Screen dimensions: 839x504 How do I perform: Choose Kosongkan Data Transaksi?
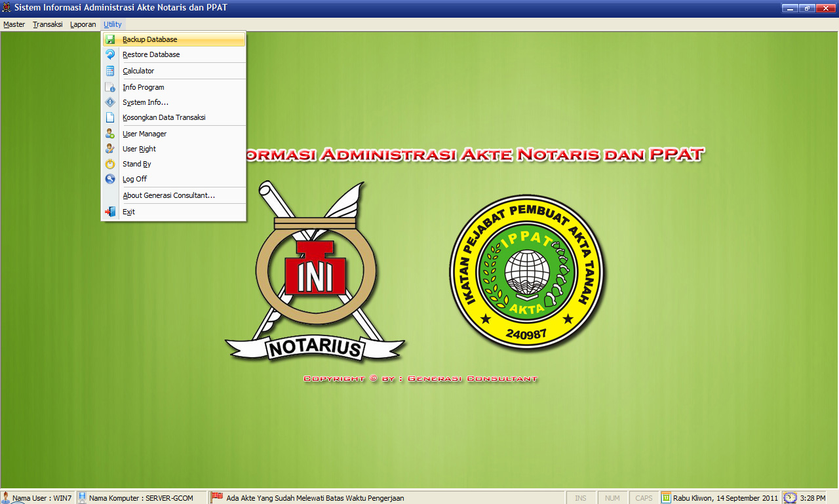(x=164, y=117)
